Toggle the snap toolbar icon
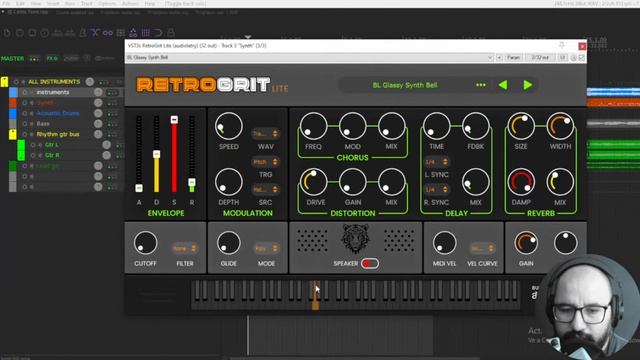This screenshot has width=640, height=360. [158, 33]
